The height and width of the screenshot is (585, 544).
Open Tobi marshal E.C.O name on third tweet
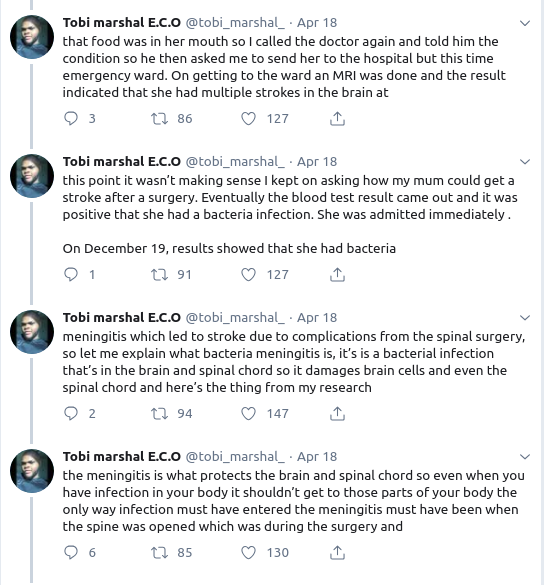coord(122,317)
